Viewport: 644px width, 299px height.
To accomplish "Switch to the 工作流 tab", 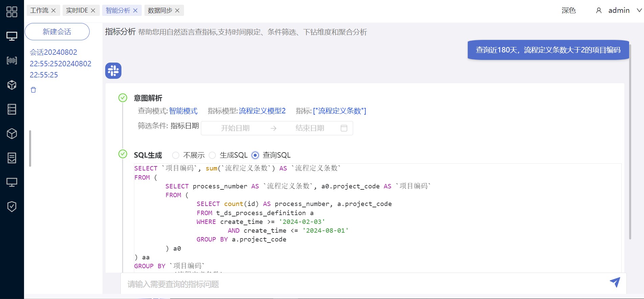I will (39, 10).
